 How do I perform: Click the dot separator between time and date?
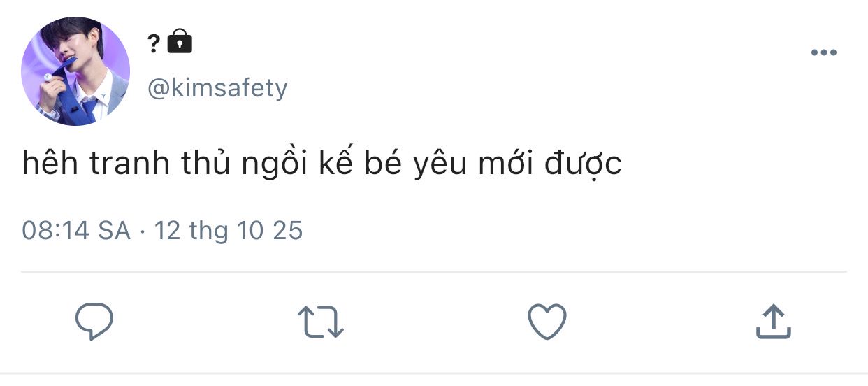tap(143, 231)
